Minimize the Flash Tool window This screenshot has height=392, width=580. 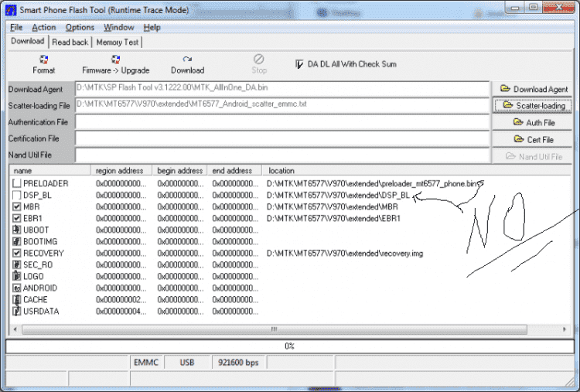click(x=515, y=8)
